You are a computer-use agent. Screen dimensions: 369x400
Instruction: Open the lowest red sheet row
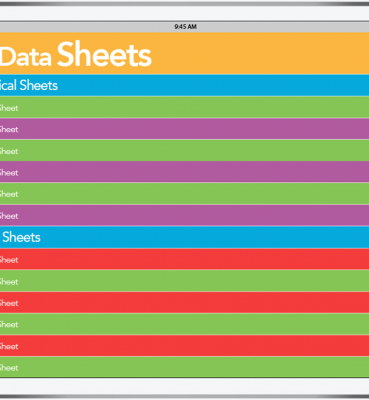[x=184, y=346]
